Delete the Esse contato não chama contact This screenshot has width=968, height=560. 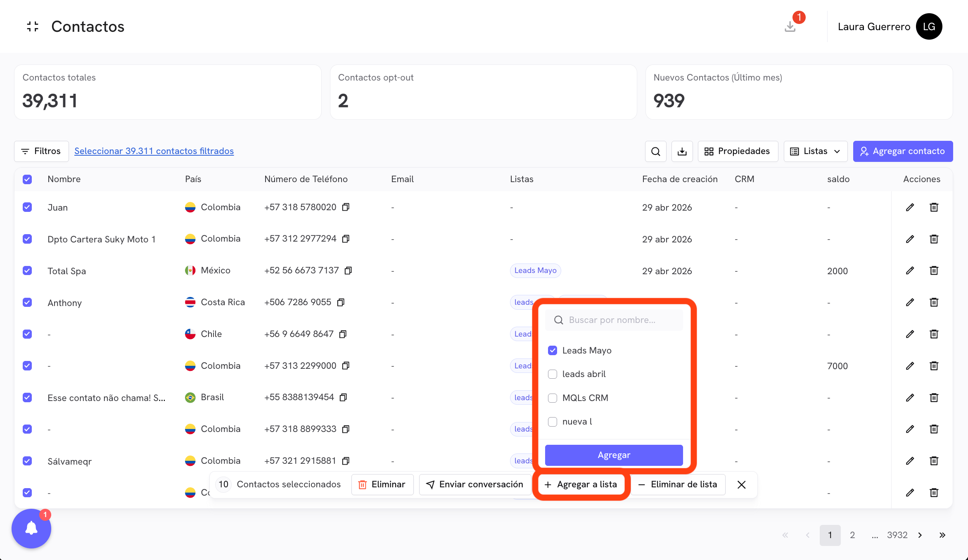(x=934, y=398)
